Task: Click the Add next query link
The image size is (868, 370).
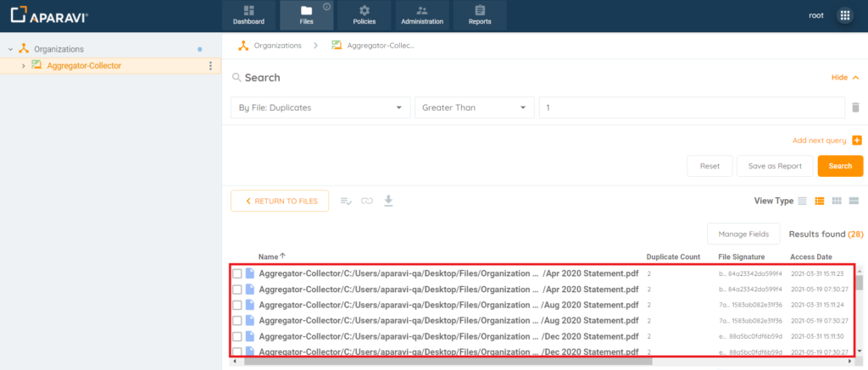Action: pyautogui.click(x=820, y=141)
